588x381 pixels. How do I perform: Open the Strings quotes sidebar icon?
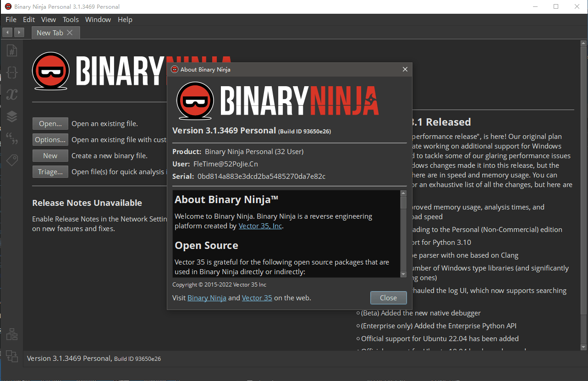12,138
